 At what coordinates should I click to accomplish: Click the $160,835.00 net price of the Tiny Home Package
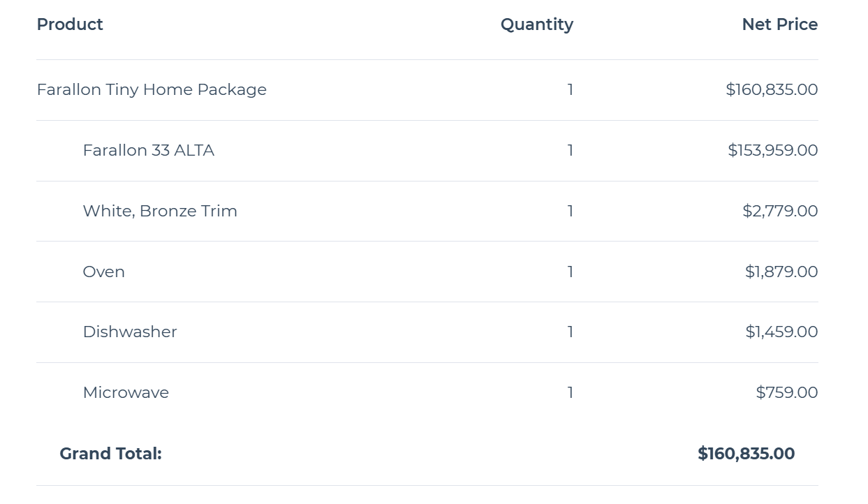click(x=772, y=89)
